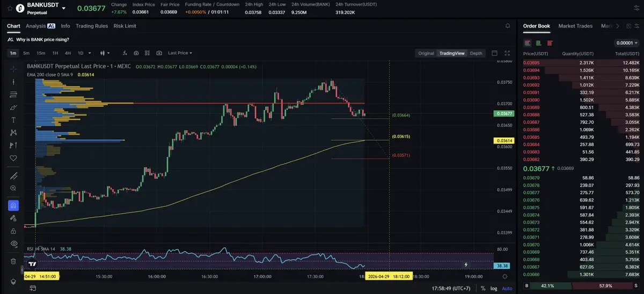Expand chart to fullscreen
Image resolution: width=644 pixels, height=294 pixels.
pyautogui.click(x=507, y=53)
